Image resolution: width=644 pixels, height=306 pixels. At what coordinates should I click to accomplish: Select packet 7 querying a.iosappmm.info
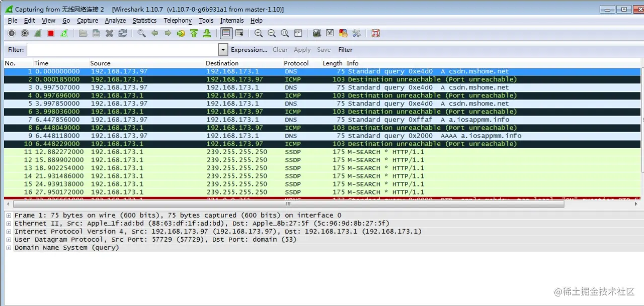click(323, 120)
